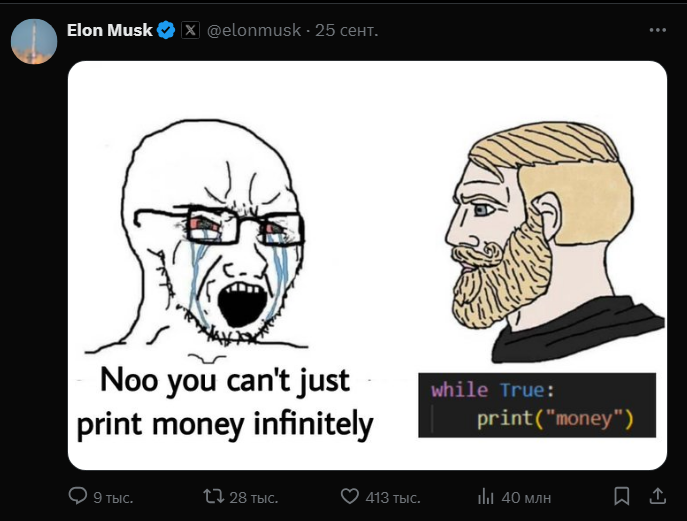Open the view analytics bar chart icon
The height and width of the screenshot is (521, 687).
(486, 496)
